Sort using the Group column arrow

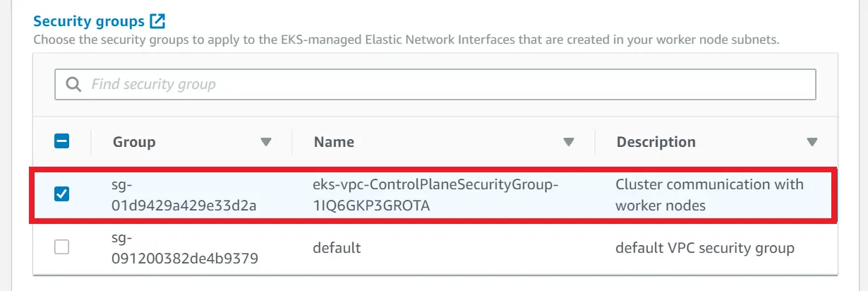(266, 142)
